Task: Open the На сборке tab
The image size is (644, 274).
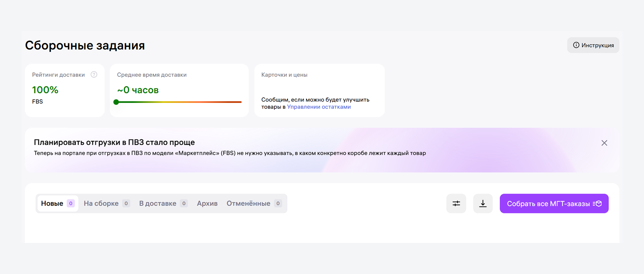Action: coord(101,203)
